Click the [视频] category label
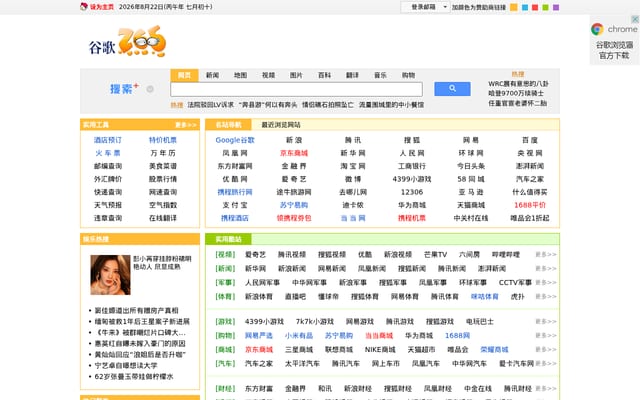Viewport: 640px width, 400px height. 225,255
